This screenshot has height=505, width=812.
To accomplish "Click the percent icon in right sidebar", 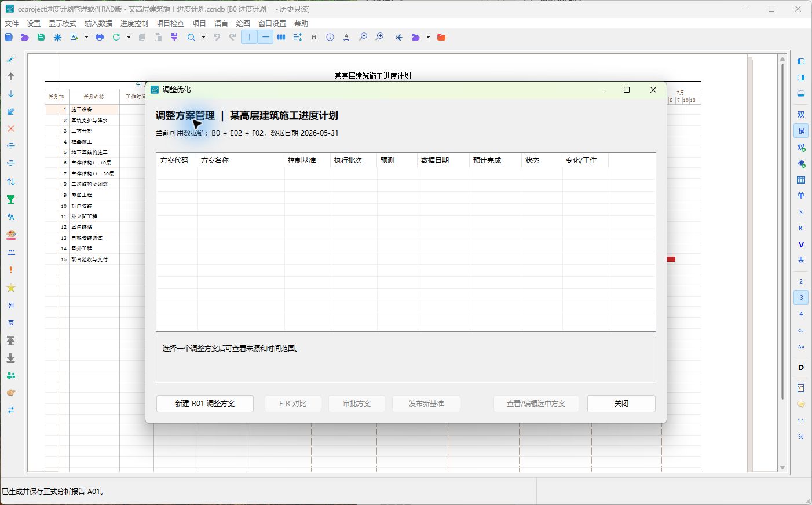I will pyautogui.click(x=801, y=437).
